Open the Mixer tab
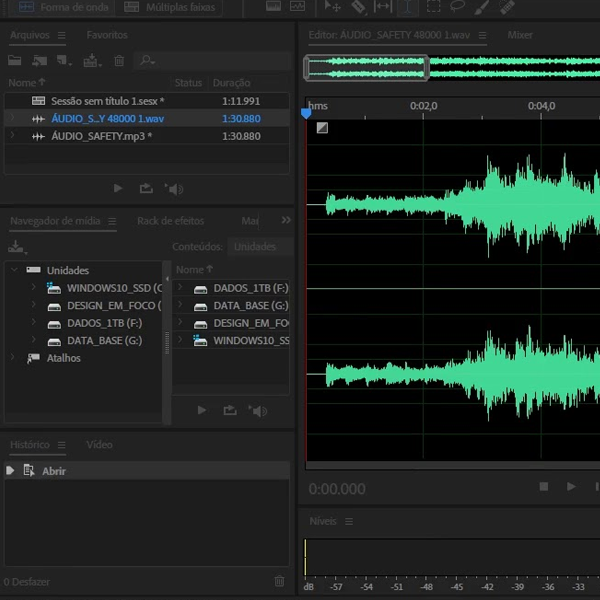The height and width of the screenshot is (600, 600). pos(520,35)
